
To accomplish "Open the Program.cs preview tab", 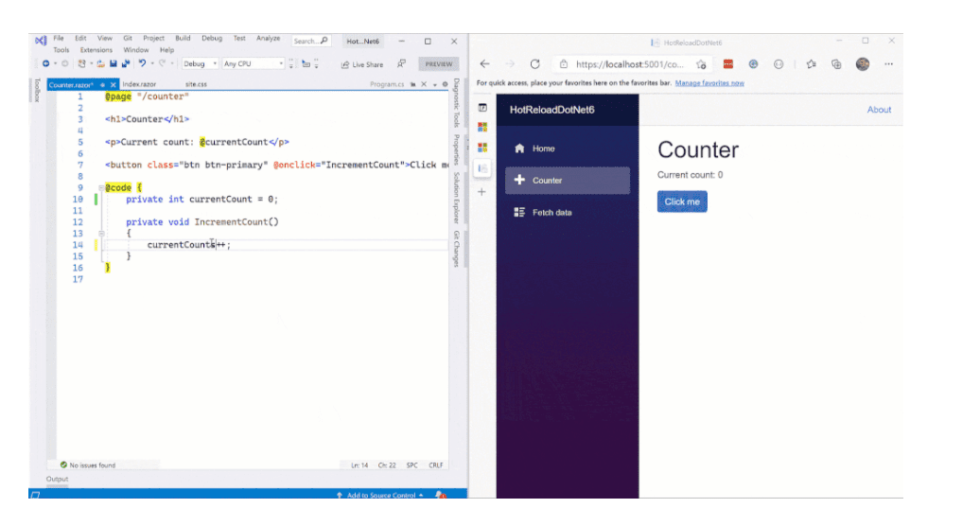I will point(386,84).
